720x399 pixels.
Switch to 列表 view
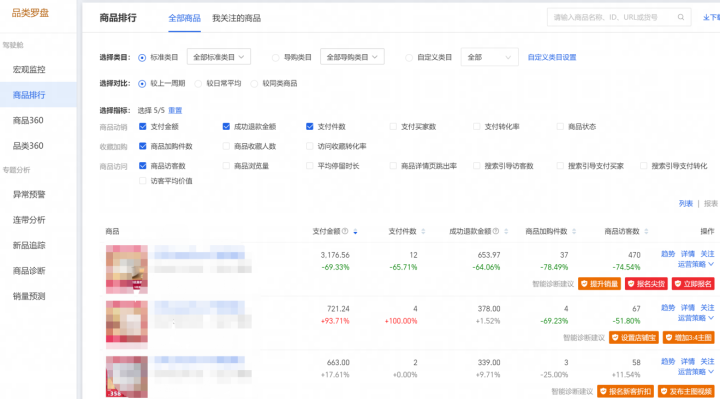(686, 203)
